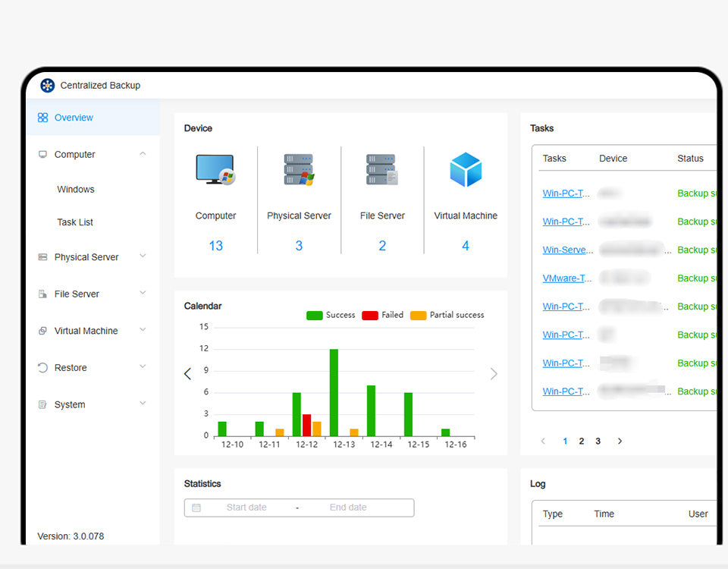Advance Calendar chart to next week

(494, 374)
